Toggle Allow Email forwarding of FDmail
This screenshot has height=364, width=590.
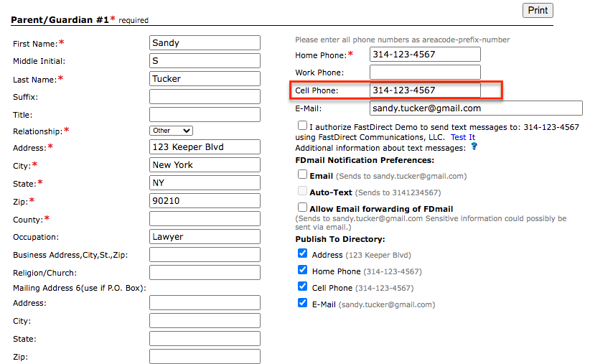[x=302, y=207]
